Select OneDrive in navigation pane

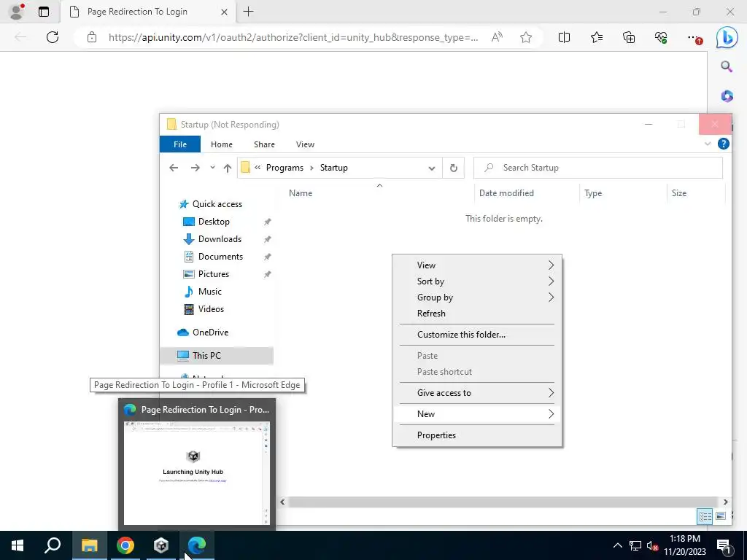click(x=210, y=332)
